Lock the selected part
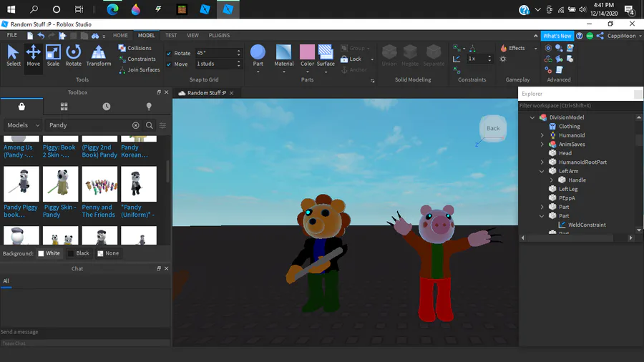The height and width of the screenshot is (362, 644). click(x=351, y=59)
